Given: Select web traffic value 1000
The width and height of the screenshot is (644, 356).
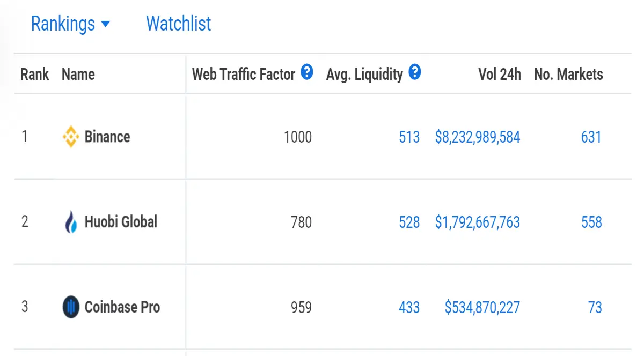Looking at the screenshot, I should click(298, 137).
